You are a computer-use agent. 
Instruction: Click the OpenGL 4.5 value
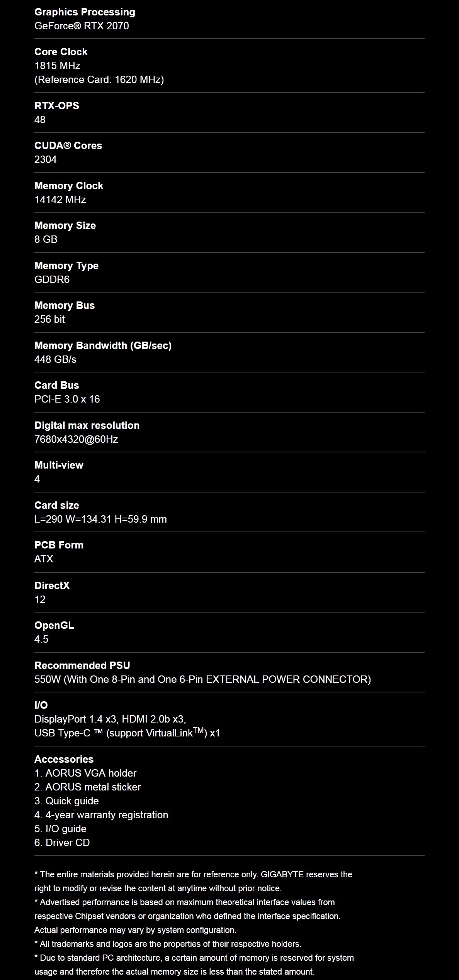41,639
